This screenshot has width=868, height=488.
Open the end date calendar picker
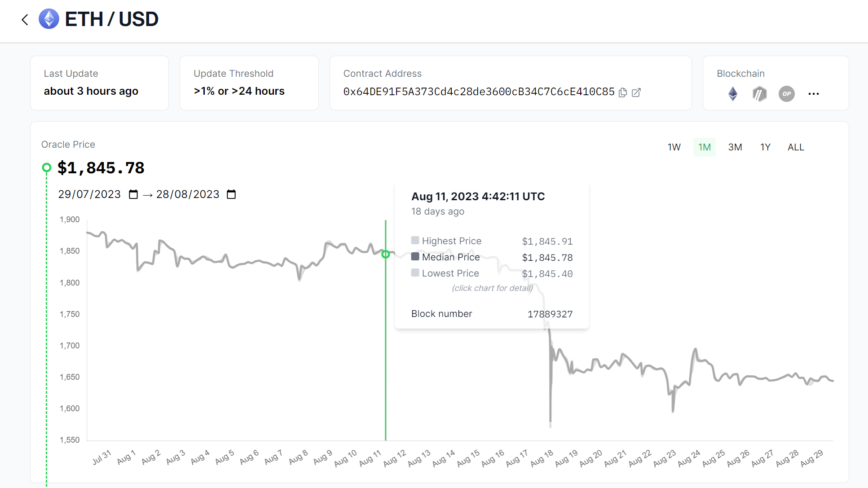pos(231,194)
